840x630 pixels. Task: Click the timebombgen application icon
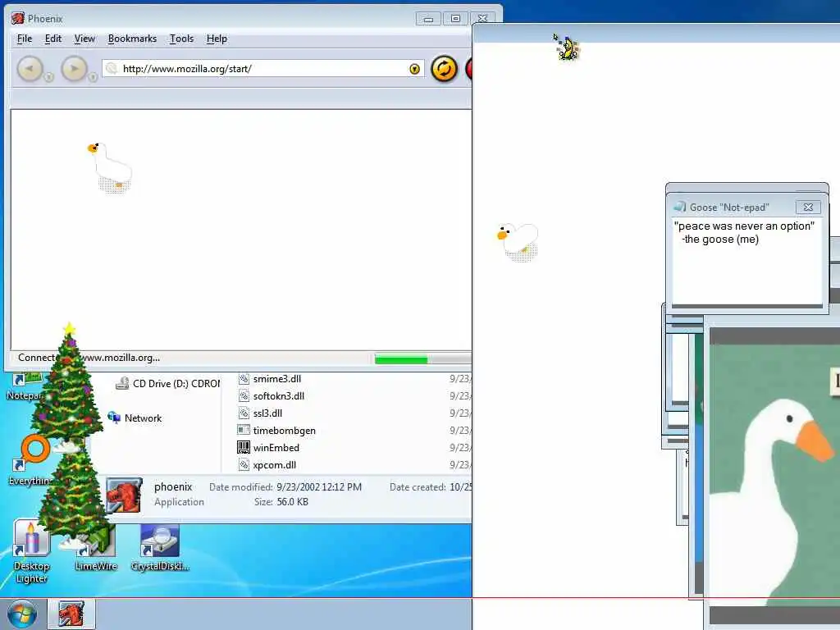point(244,430)
